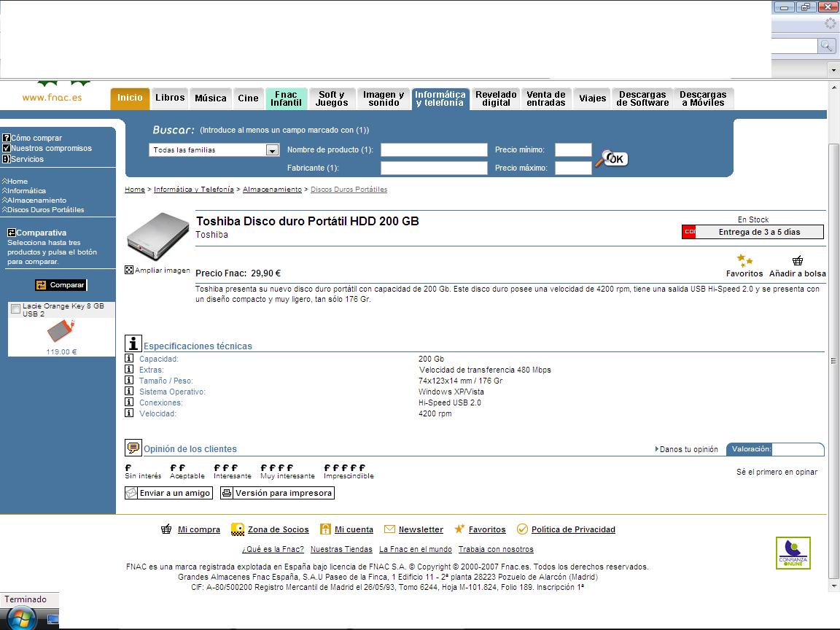Go to Informática in sidebar navigation

click(26, 191)
